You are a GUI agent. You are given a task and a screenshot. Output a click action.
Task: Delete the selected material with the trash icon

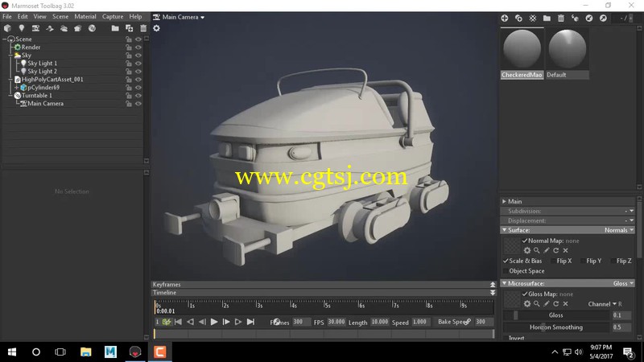coord(560,18)
